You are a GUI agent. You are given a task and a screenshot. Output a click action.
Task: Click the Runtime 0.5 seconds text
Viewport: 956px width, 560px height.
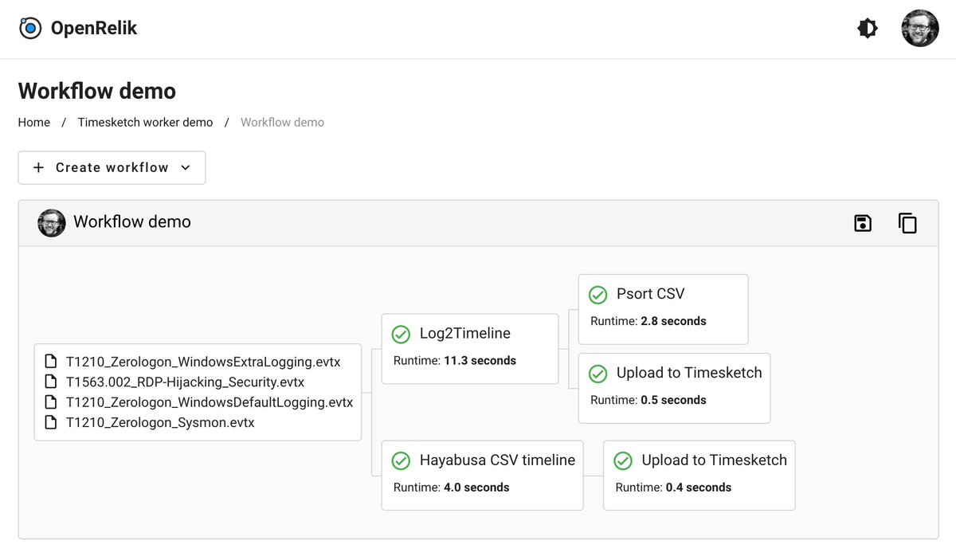point(648,400)
